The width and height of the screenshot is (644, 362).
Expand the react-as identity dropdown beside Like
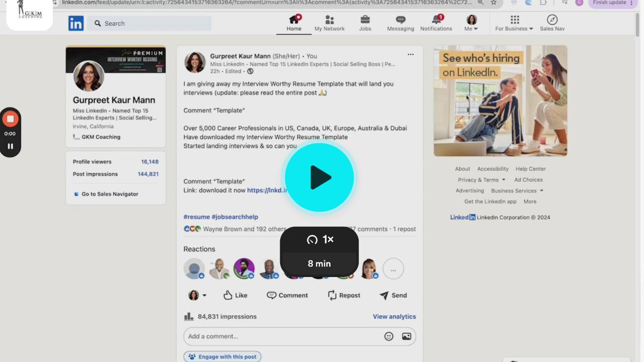point(197,295)
